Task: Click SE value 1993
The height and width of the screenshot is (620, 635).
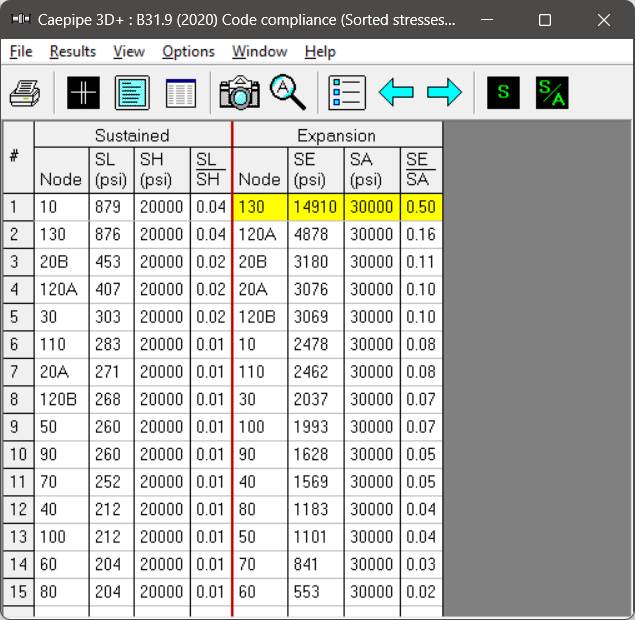Action: (x=315, y=427)
